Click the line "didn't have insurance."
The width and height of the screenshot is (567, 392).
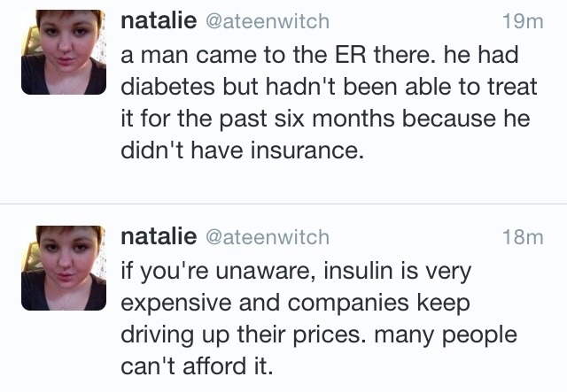(x=242, y=151)
